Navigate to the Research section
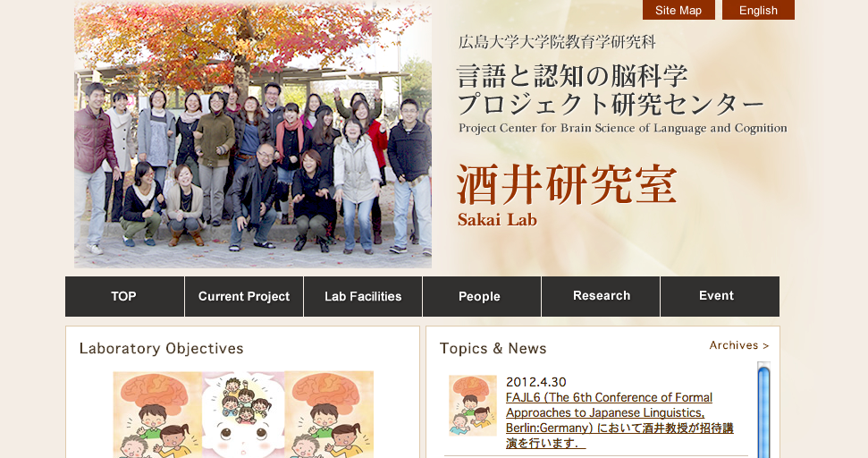 pos(601,296)
